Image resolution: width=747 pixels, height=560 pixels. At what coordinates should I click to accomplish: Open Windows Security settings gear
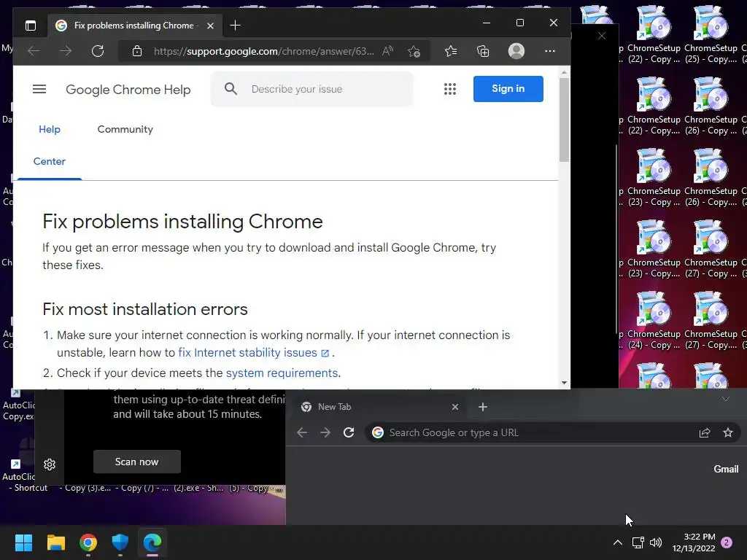[x=50, y=464]
